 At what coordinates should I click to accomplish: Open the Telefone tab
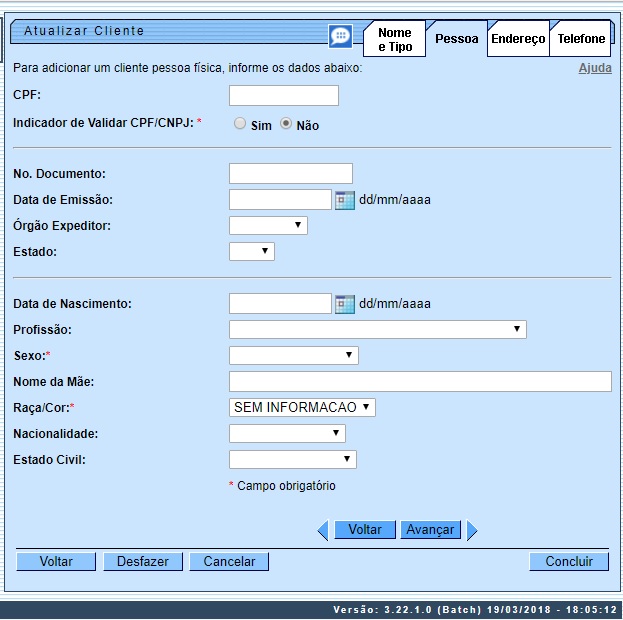(x=581, y=39)
